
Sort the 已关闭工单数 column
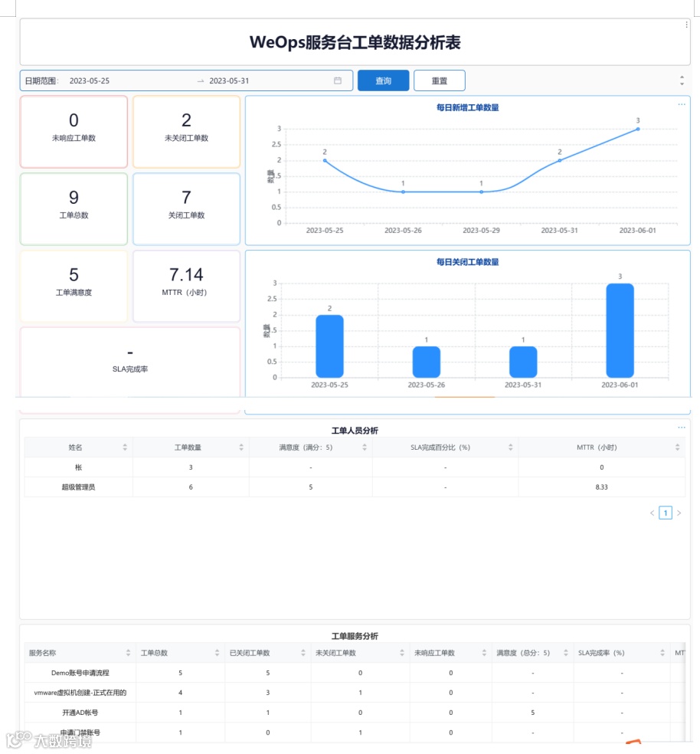pos(303,653)
